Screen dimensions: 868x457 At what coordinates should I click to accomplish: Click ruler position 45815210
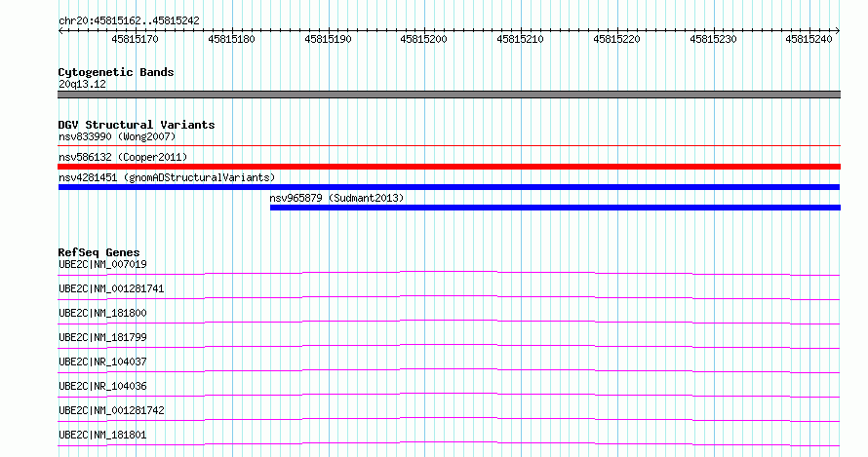click(521, 39)
